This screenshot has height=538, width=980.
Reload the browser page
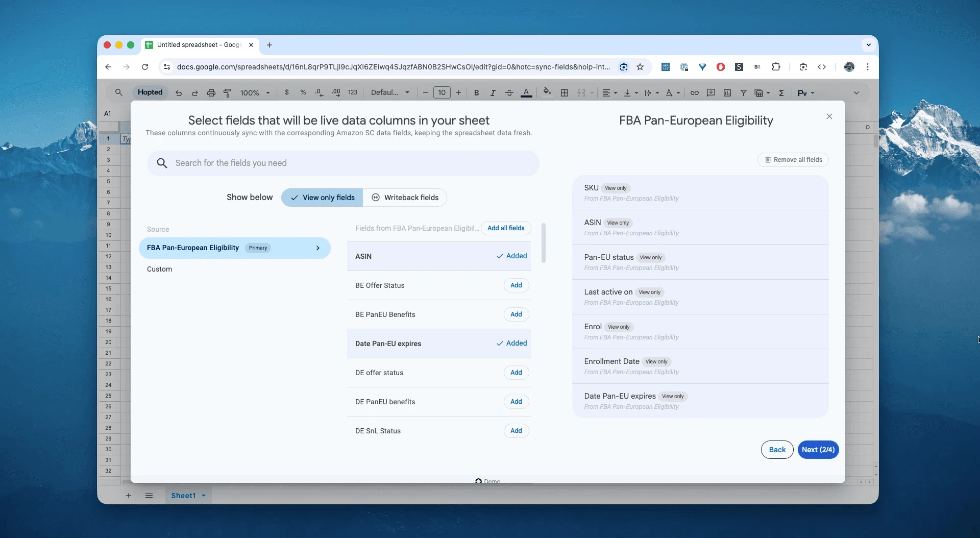[145, 67]
